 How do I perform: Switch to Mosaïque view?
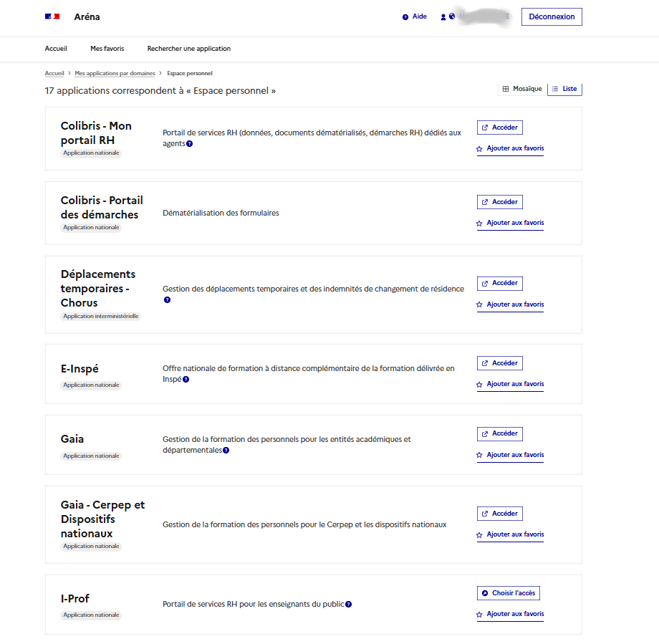click(x=521, y=89)
